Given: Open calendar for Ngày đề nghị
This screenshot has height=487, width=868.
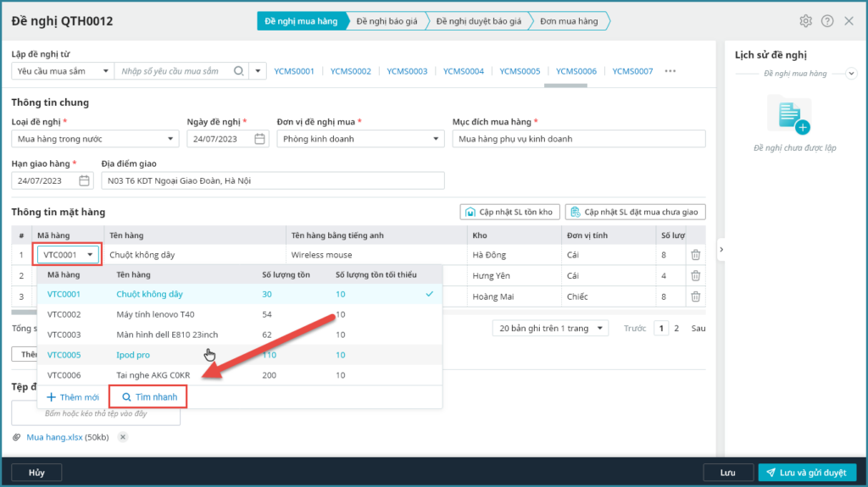Looking at the screenshot, I should click(x=259, y=139).
